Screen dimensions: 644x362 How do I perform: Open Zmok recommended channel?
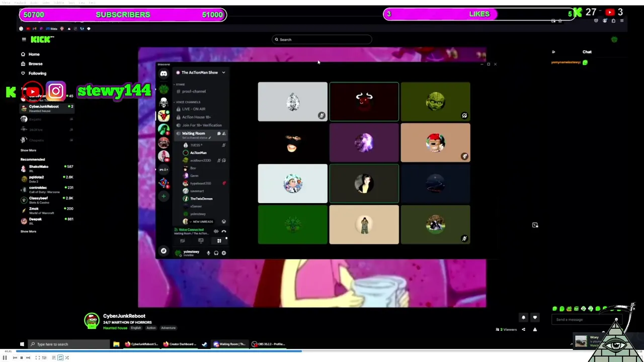pos(47,211)
